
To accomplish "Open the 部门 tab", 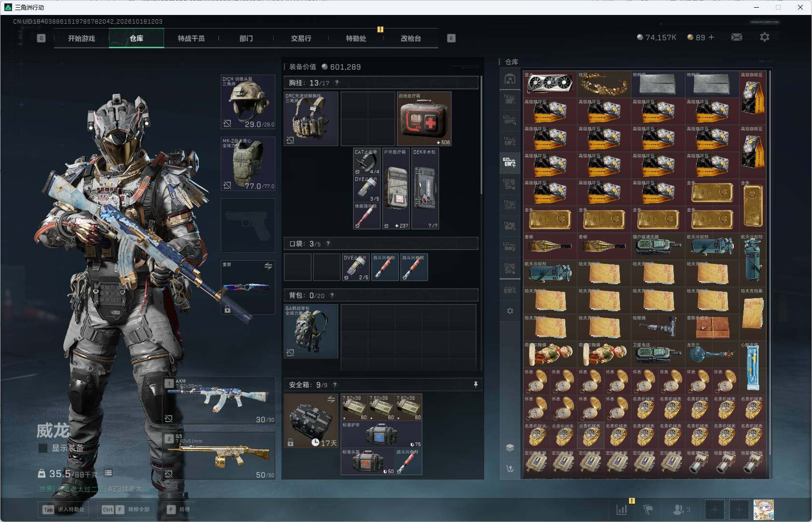I will pos(246,38).
